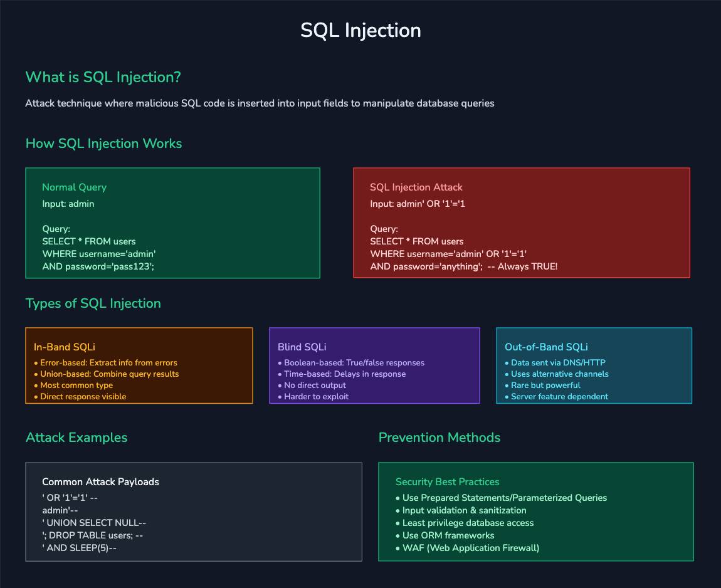Select the SQL Injection Attack red panel
This screenshot has width=721, height=588.
click(x=520, y=223)
